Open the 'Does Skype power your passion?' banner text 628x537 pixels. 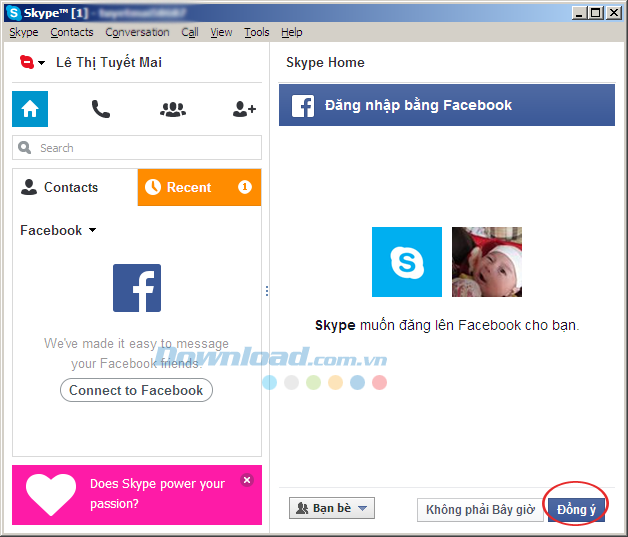(x=157, y=493)
